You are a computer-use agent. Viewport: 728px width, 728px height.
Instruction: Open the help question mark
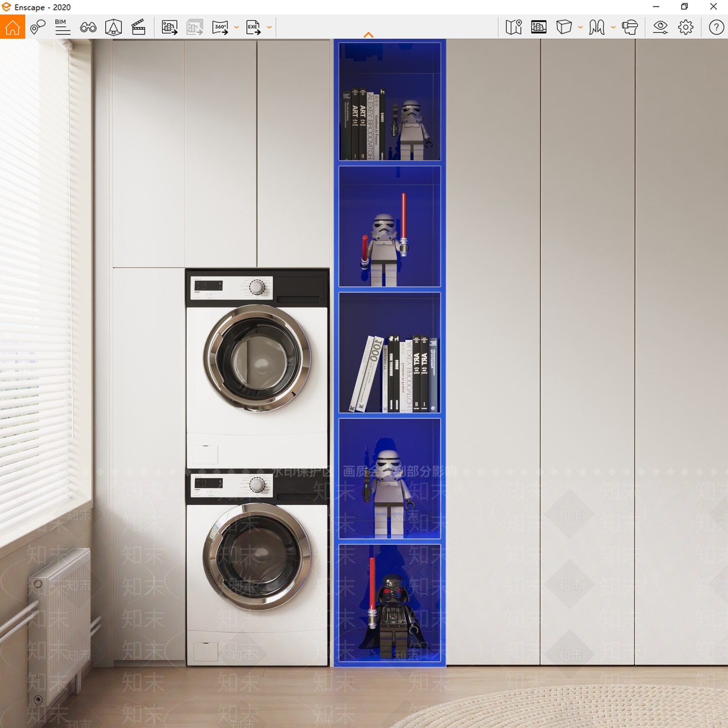coord(716,27)
